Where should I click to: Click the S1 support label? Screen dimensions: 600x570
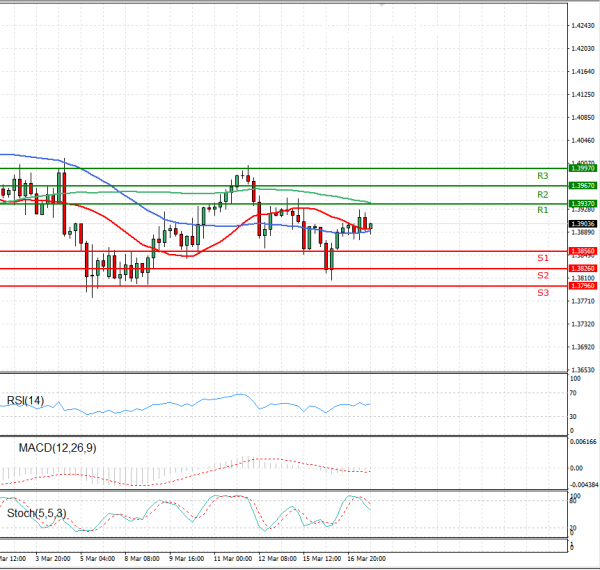pyautogui.click(x=543, y=258)
